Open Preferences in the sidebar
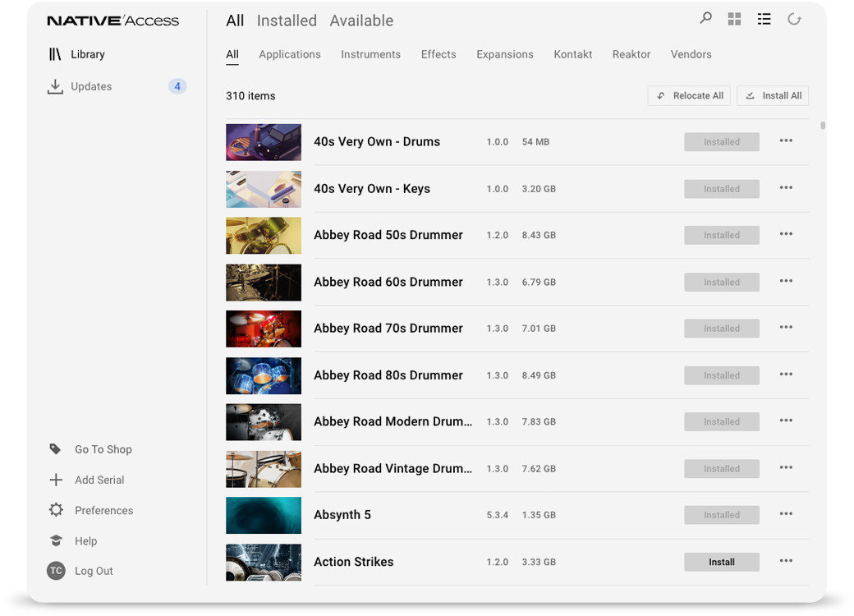 [103, 510]
